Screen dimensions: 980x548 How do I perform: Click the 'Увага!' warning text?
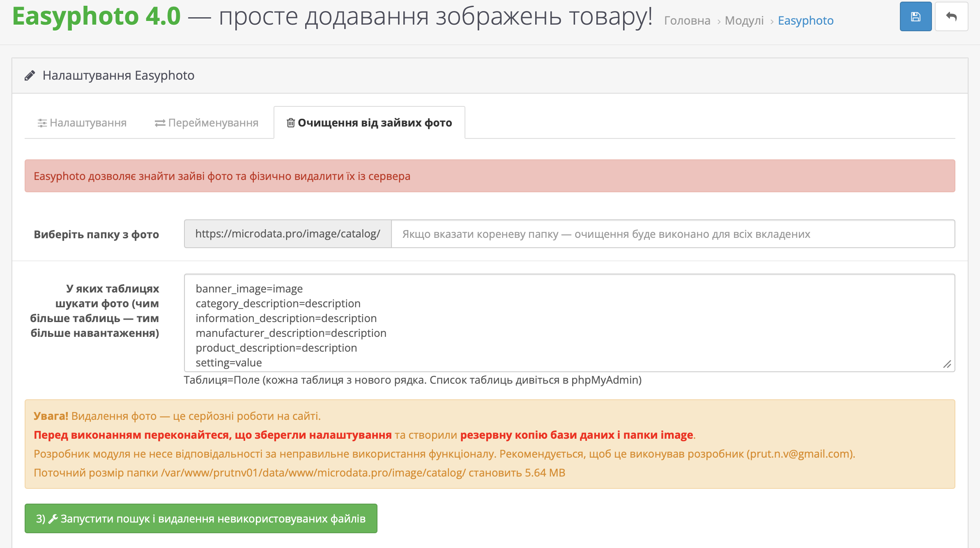point(51,416)
